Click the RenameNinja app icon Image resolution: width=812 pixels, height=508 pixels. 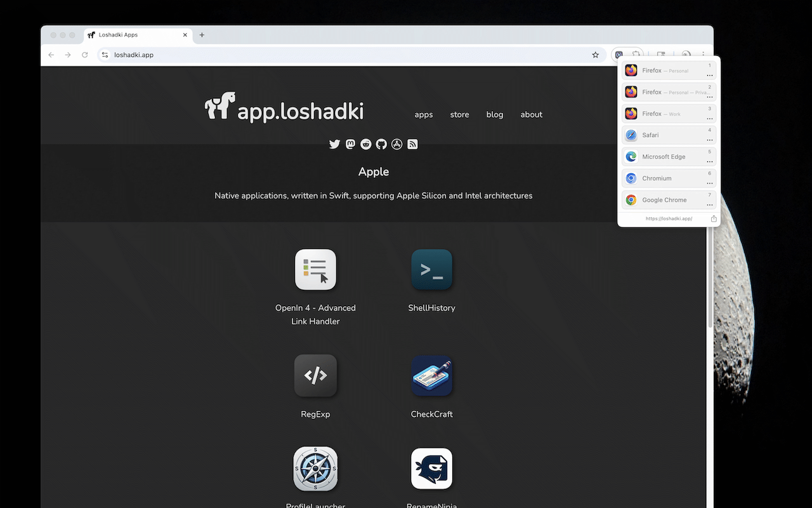(x=431, y=469)
